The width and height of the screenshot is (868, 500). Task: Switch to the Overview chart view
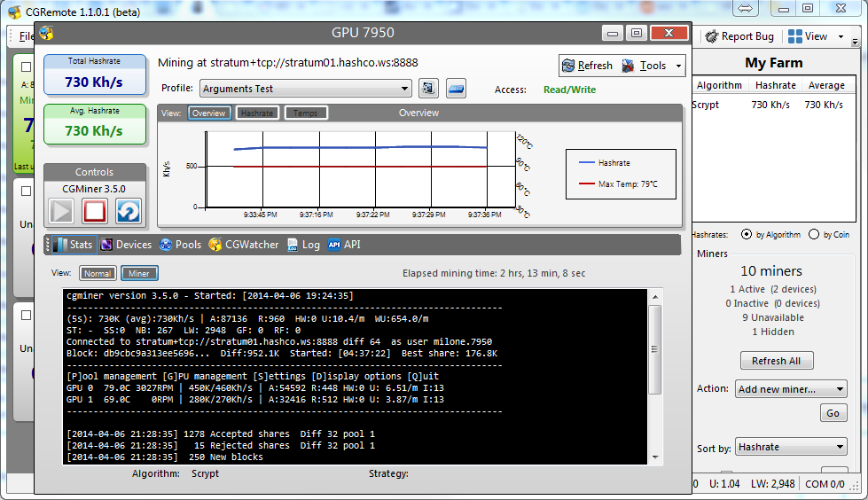(208, 113)
